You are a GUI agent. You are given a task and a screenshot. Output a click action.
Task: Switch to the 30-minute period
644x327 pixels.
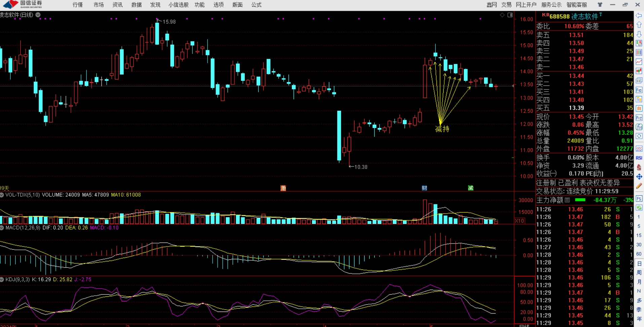pyautogui.click(x=639, y=245)
